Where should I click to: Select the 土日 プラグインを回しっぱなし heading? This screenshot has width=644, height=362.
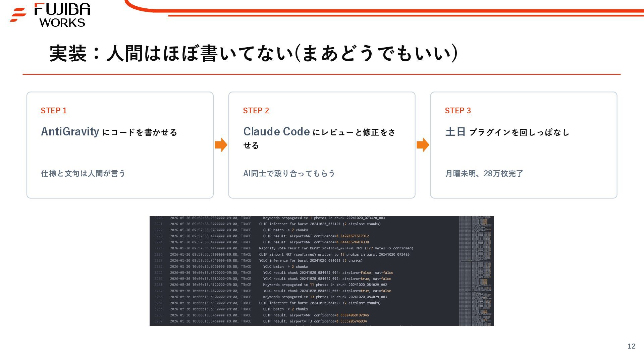coord(507,132)
